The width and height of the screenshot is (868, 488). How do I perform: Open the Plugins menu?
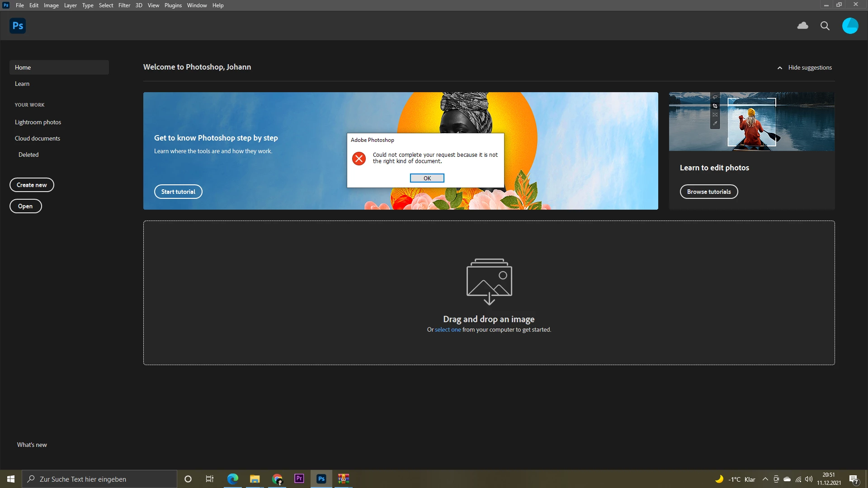click(173, 5)
